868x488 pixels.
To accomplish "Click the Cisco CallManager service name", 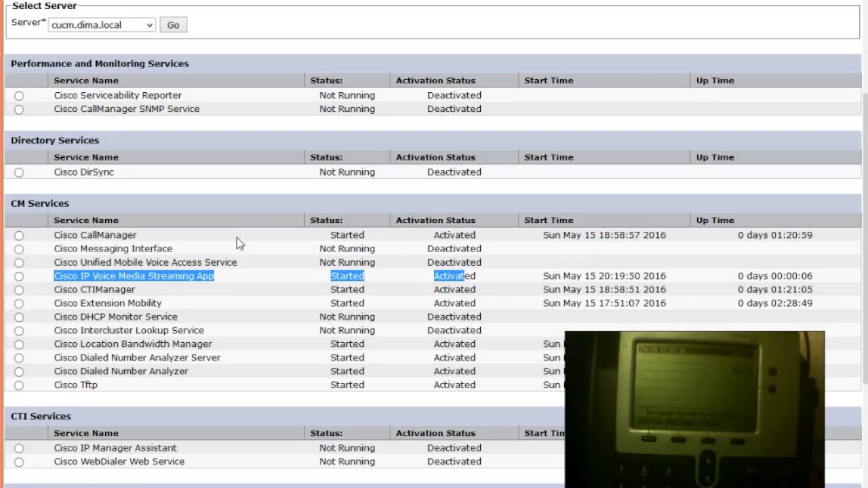I will 95,235.
